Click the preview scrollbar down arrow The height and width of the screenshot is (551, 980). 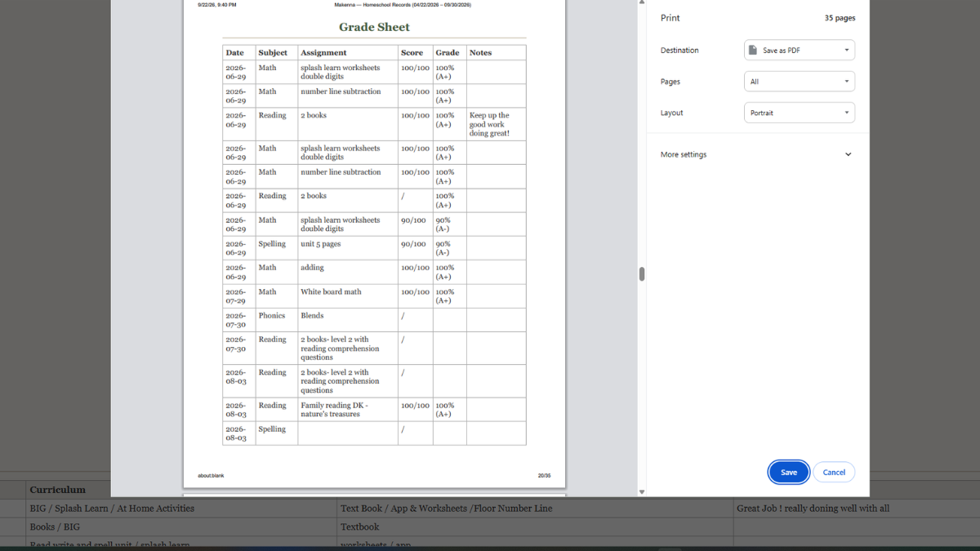click(642, 491)
